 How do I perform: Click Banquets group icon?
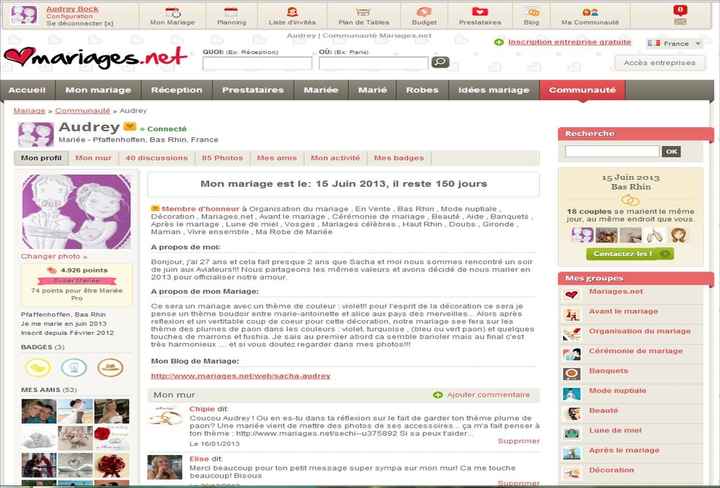click(x=571, y=374)
